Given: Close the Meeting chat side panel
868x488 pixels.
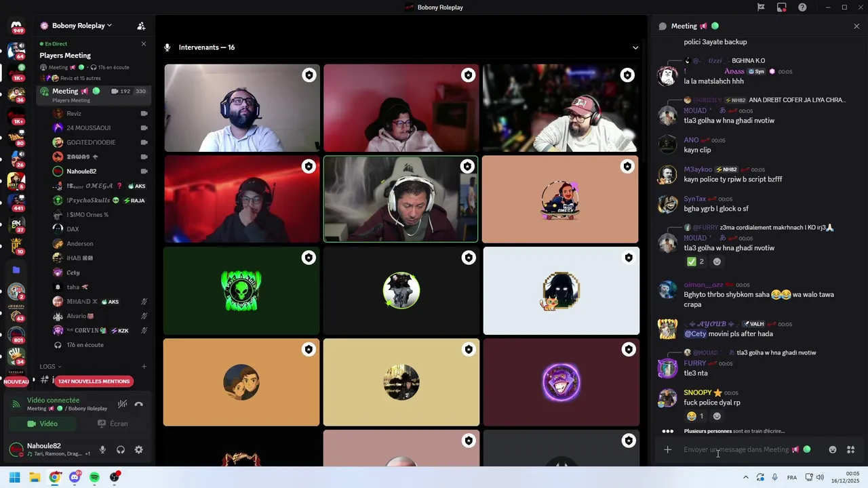Looking at the screenshot, I should [x=856, y=26].
